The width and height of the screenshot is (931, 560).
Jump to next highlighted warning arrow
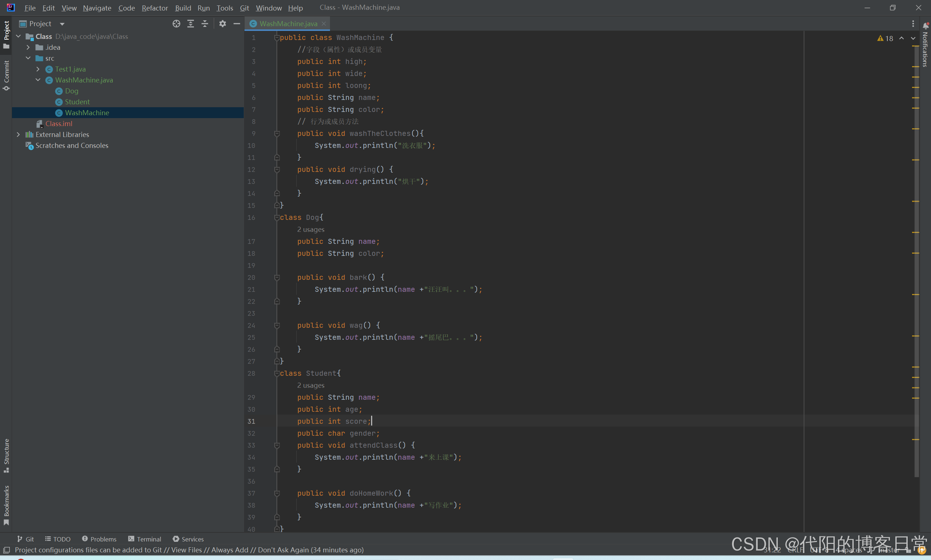pyautogui.click(x=913, y=38)
